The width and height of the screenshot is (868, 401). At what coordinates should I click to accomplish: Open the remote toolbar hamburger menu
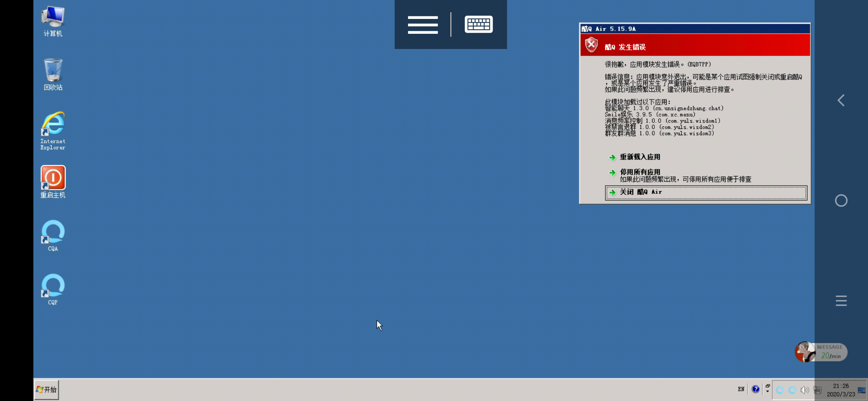pos(423,25)
